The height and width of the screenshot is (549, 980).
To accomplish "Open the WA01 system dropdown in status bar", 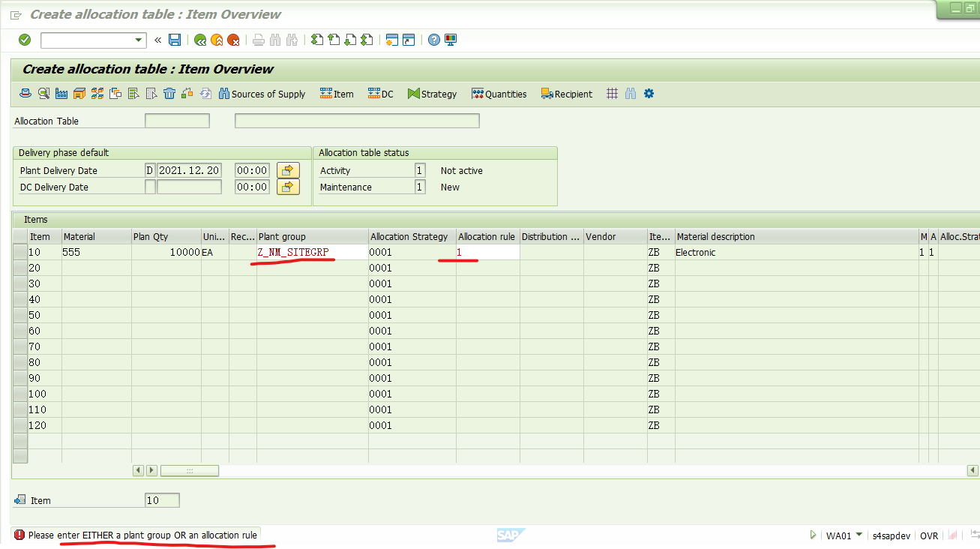I will 859,535.
